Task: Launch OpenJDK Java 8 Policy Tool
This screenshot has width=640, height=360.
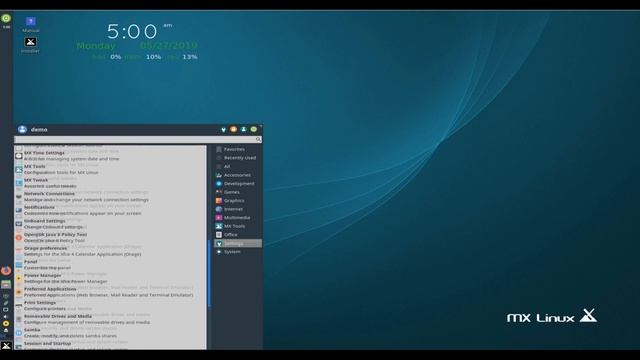Action: pos(110,238)
